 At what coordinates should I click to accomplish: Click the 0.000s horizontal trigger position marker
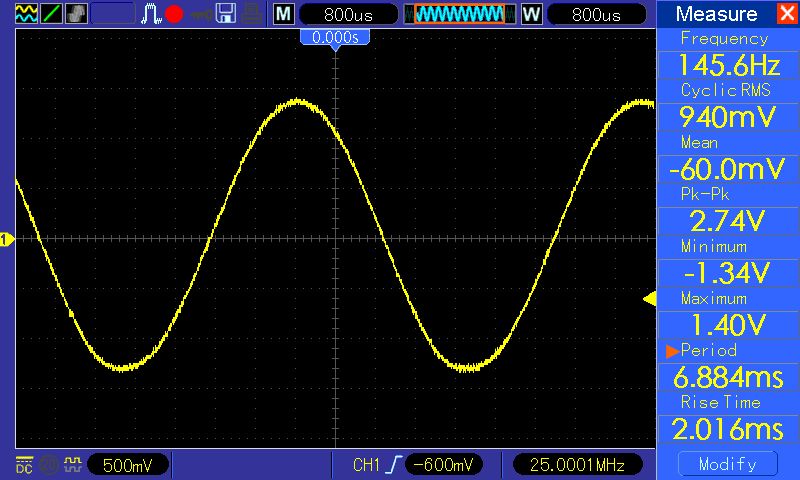(x=335, y=40)
